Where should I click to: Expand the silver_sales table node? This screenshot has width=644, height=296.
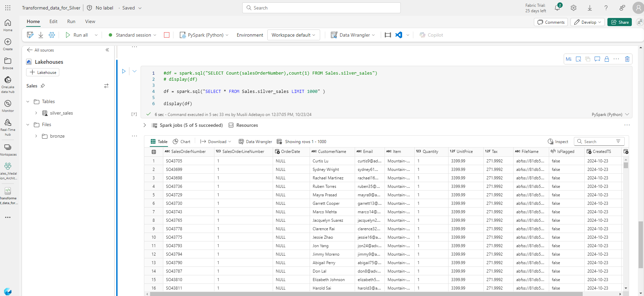coord(36,113)
